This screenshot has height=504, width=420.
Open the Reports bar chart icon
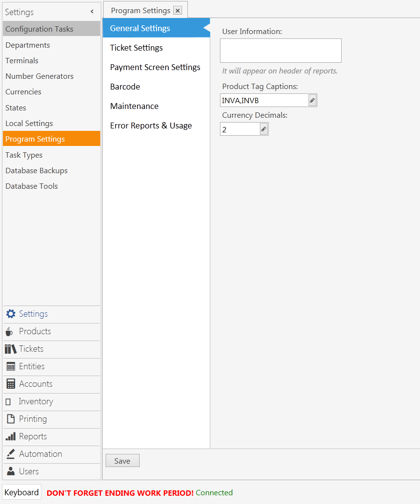tap(10, 436)
